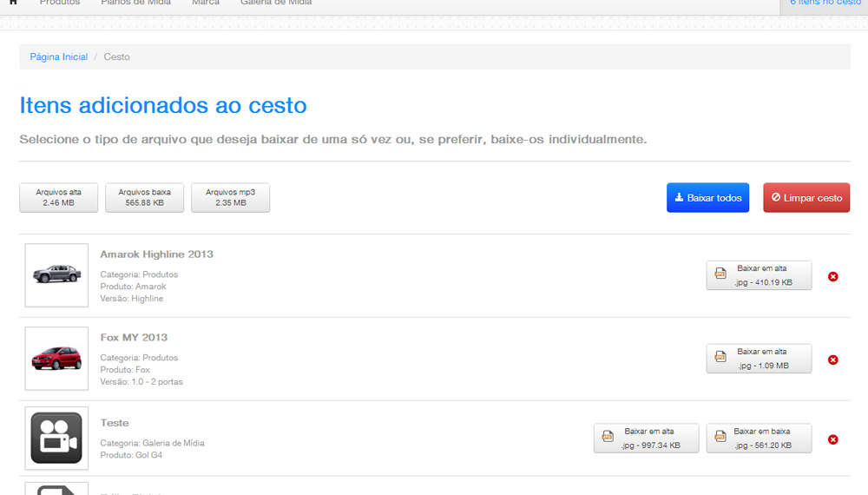This screenshot has height=495, width=868.
Task: Click the 'Itens adicionados ao cesto' heading
Action: pyautogui.click(x=163, y=105)
